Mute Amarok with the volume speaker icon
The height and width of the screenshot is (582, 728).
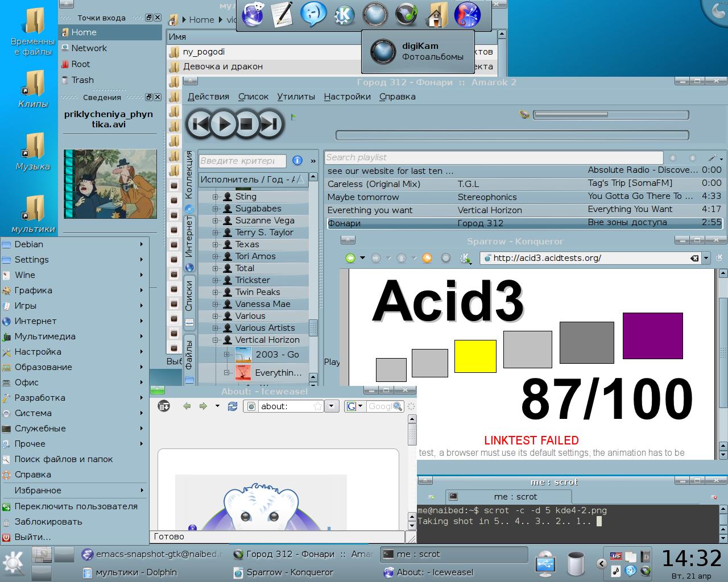[524, 115]
